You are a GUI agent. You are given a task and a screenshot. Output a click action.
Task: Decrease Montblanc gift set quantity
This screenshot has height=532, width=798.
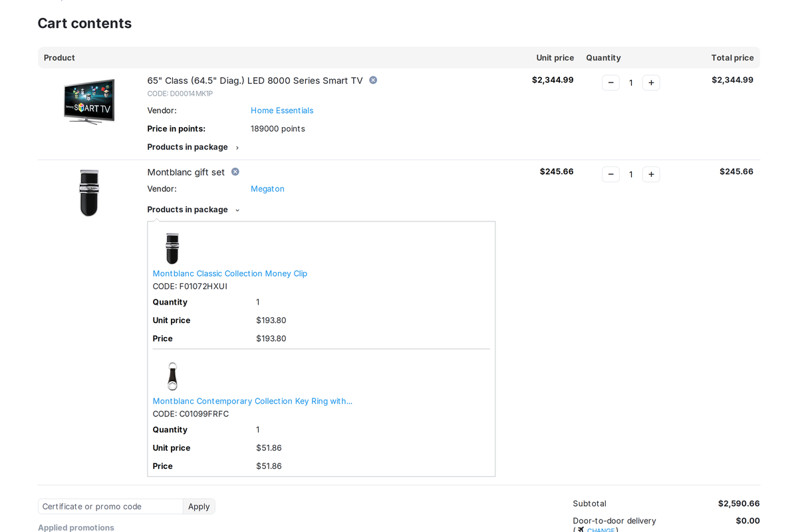(x=610, y=174)
